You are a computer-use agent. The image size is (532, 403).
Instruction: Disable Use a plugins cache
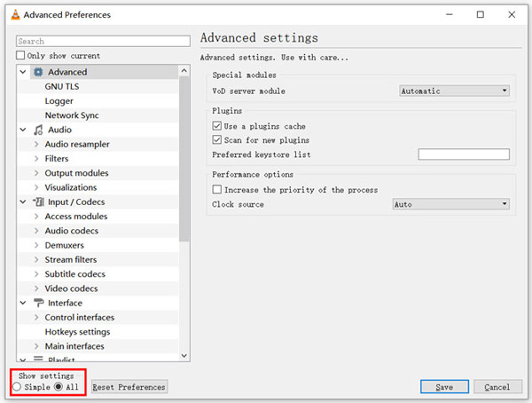[217, 126]
